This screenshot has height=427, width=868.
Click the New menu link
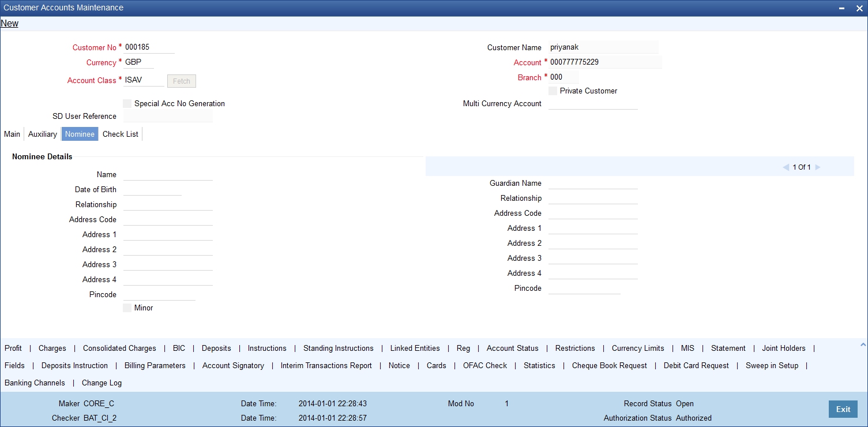point(9,24)
